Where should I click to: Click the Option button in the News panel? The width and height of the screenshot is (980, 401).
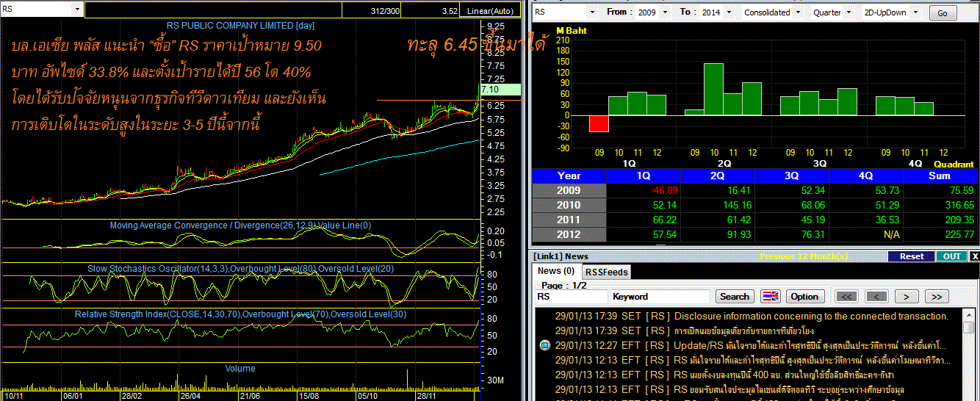pyautogui.click(x=804, y=297)
